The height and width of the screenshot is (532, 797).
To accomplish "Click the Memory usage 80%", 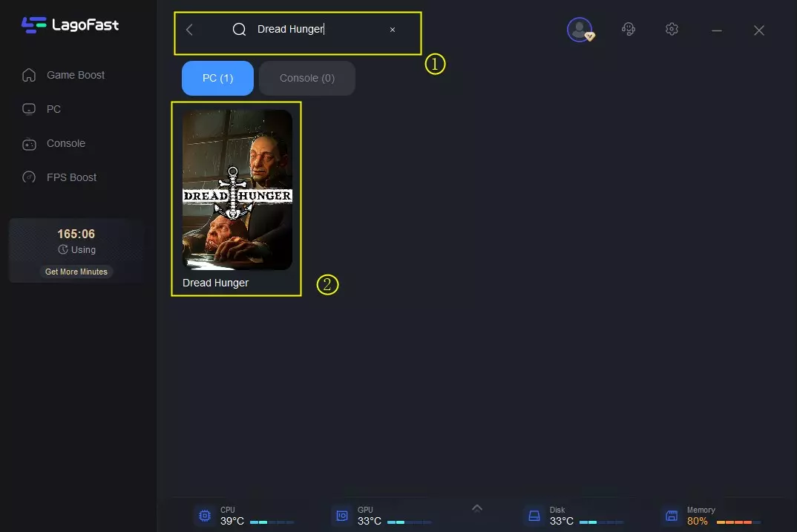I will tap(698, 522).
